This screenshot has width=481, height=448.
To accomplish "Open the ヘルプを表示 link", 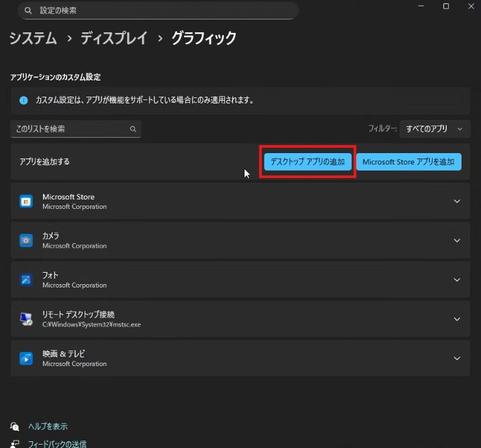I will click(x=47, y=427).
